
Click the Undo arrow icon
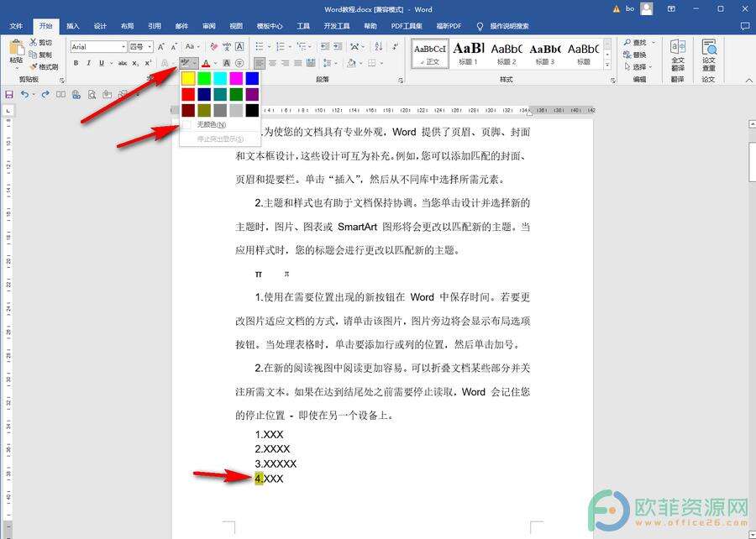(x=24, y=94)
